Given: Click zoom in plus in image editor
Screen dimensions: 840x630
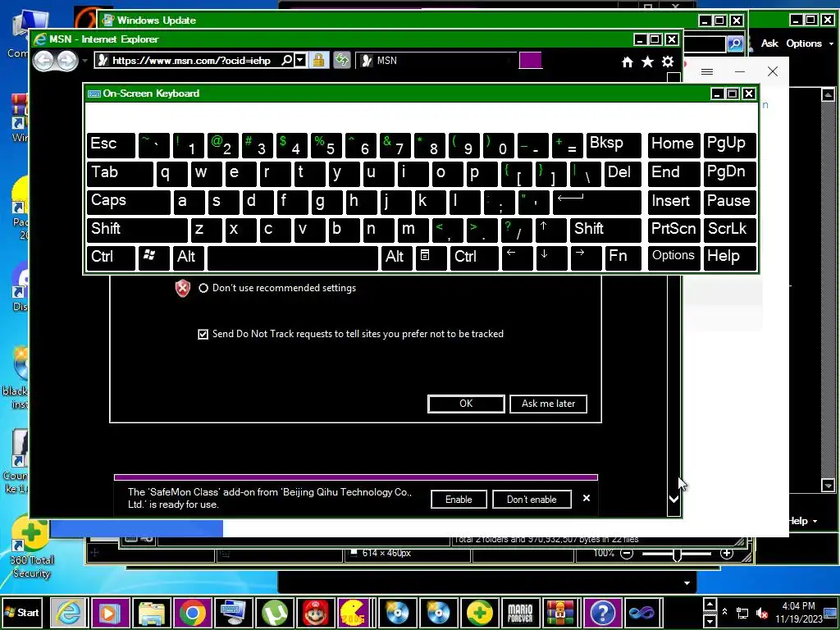Looking at the screenshot, I should coord(727,554).
